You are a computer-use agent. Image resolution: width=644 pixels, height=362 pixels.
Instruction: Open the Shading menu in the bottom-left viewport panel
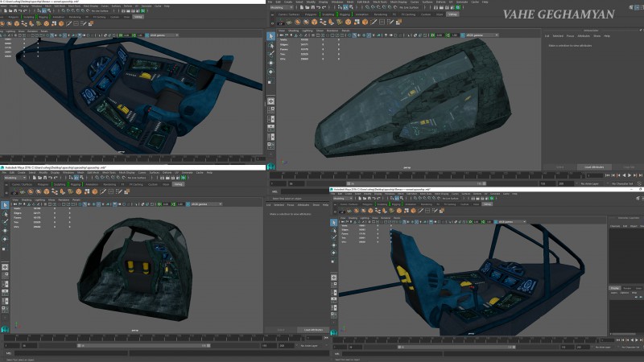pos(28,200)
